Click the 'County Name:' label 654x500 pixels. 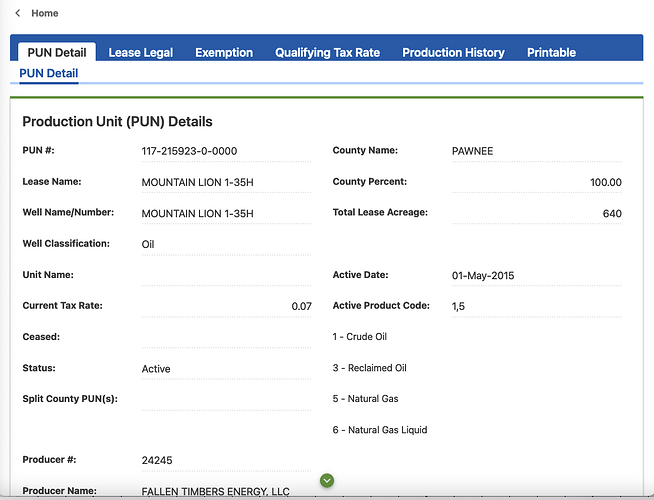tap(365, 151)
